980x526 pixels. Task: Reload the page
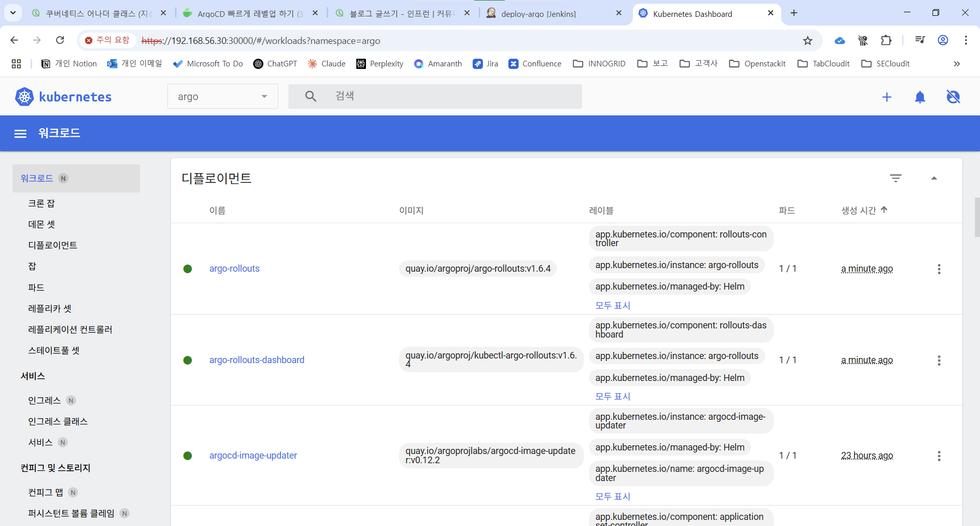point(60,40)
